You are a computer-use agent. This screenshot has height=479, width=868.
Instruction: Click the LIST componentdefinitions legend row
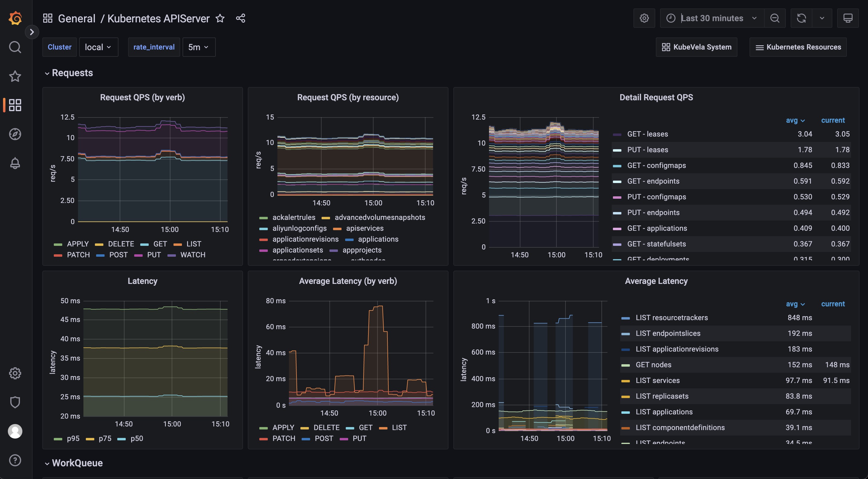tap(736, 428)
